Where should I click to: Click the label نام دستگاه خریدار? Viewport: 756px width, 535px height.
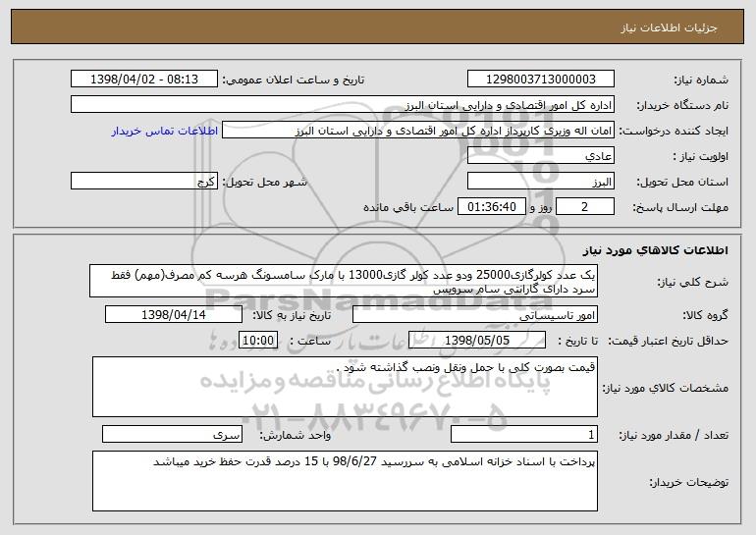682,105
